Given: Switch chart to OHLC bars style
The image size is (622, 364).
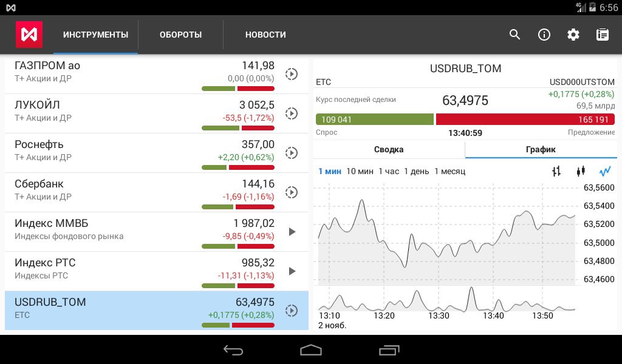Looking at the screenshot, I should tap(556, 171).
